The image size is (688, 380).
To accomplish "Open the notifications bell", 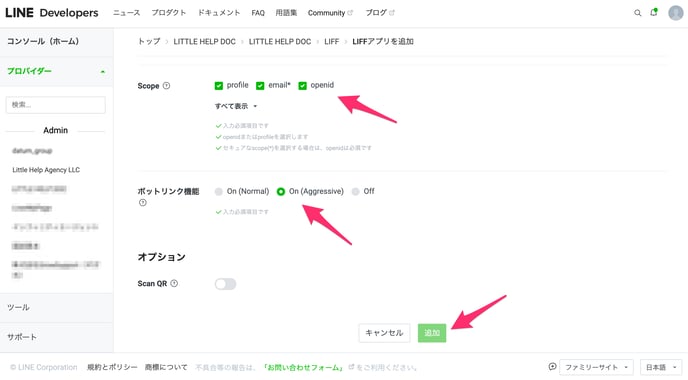I will (x=654, y=12).
